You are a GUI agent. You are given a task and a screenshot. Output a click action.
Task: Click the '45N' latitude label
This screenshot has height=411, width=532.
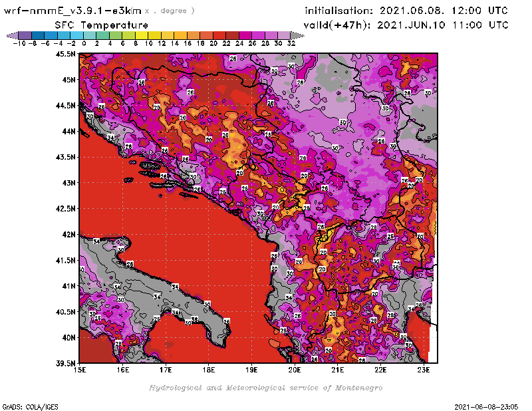click(68, 80)
